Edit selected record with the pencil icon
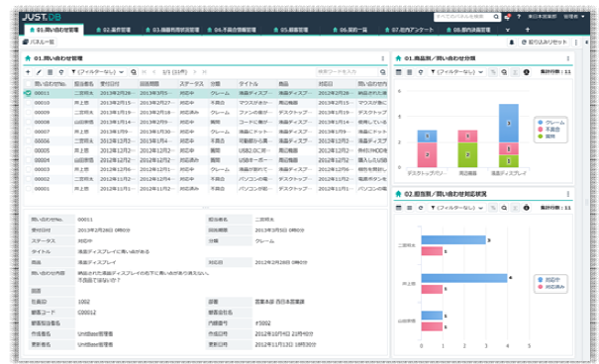The image size is (599, 364). coord(39,72)
